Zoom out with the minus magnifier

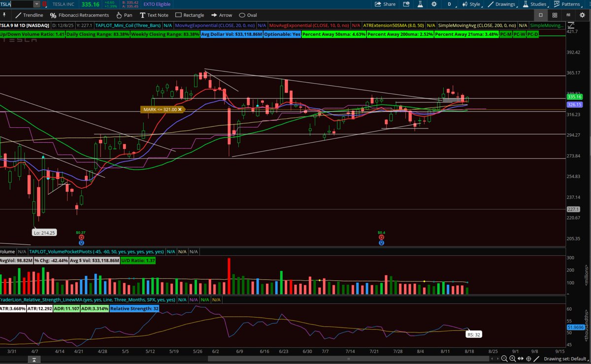(x=505, y=359)
